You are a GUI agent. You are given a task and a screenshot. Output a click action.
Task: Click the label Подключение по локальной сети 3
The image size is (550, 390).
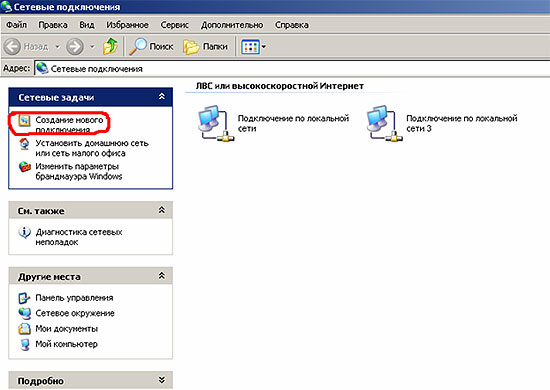pos(462,123)
